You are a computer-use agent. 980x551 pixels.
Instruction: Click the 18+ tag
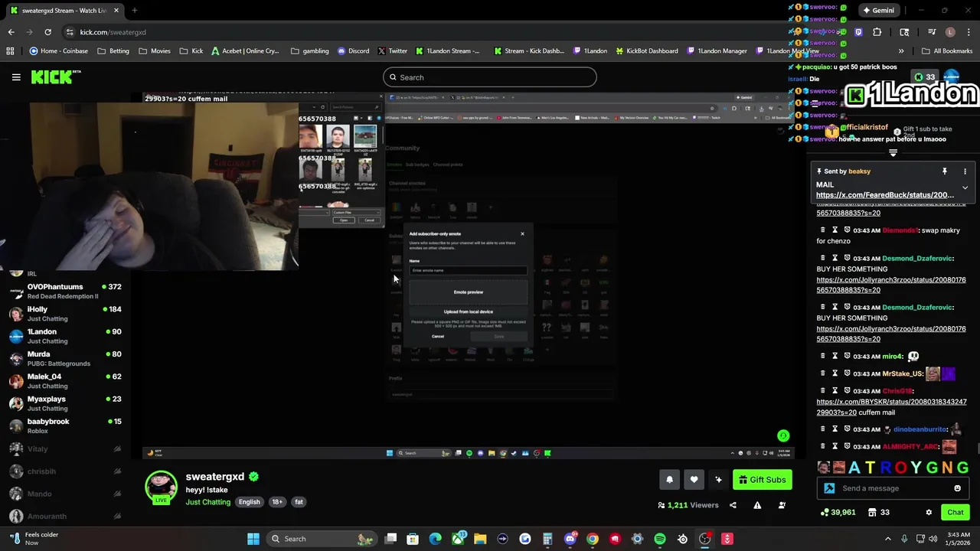tap(277, 502)
